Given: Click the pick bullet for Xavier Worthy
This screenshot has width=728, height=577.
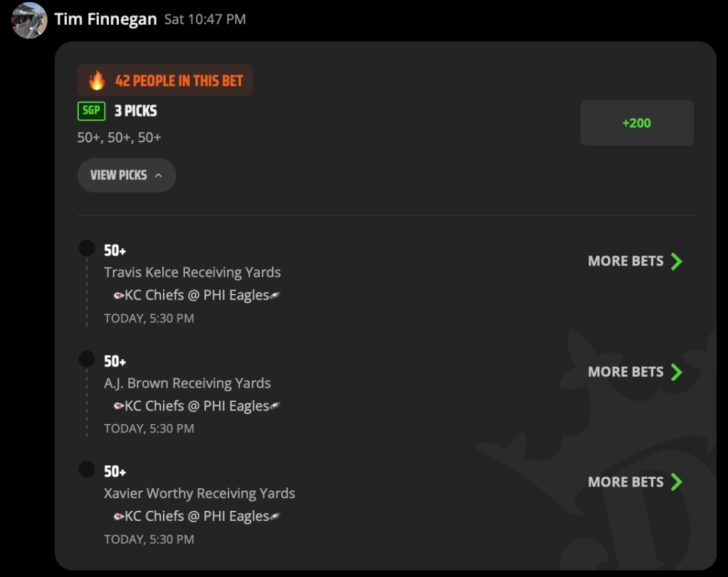Looking at the screenshot, I should pyautogui.click(x=87, y=470).
